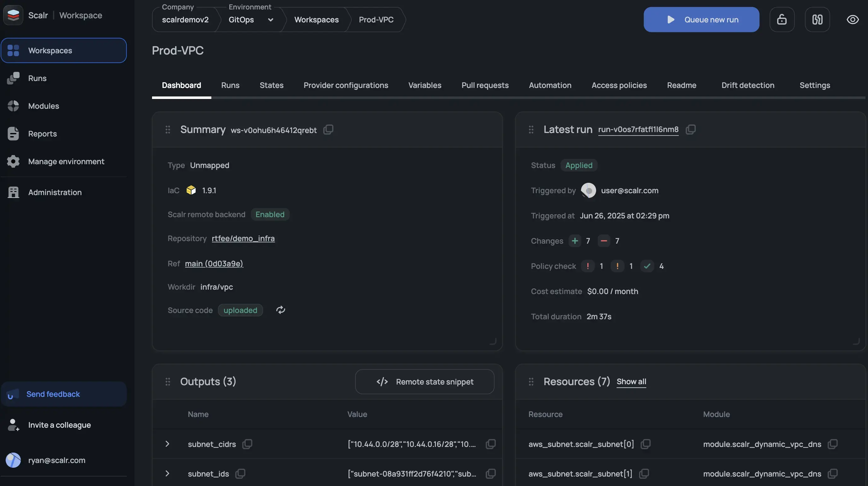
Task: Copy the subnet_ids output name
Action: coord(240,473)
